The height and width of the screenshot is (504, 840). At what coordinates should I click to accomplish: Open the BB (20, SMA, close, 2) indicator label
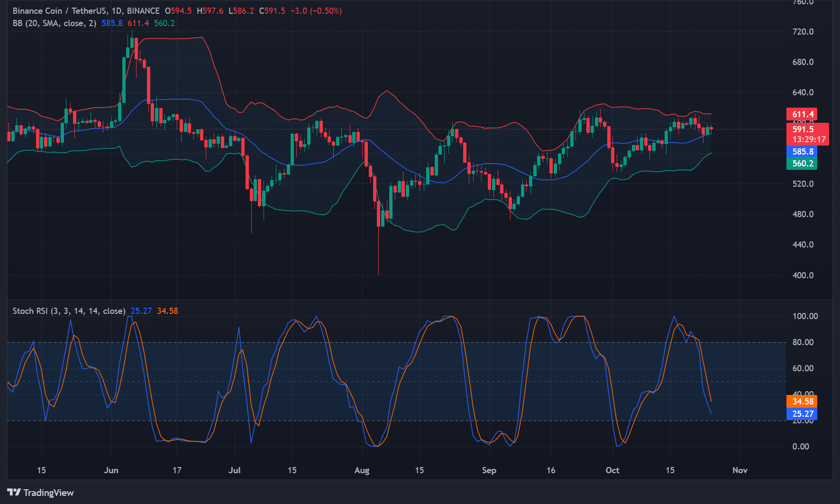55,23
